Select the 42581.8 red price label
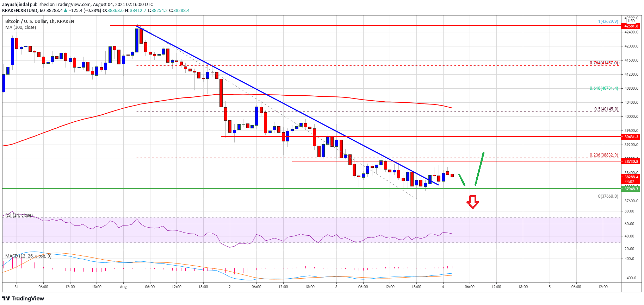 coord(631,26)
